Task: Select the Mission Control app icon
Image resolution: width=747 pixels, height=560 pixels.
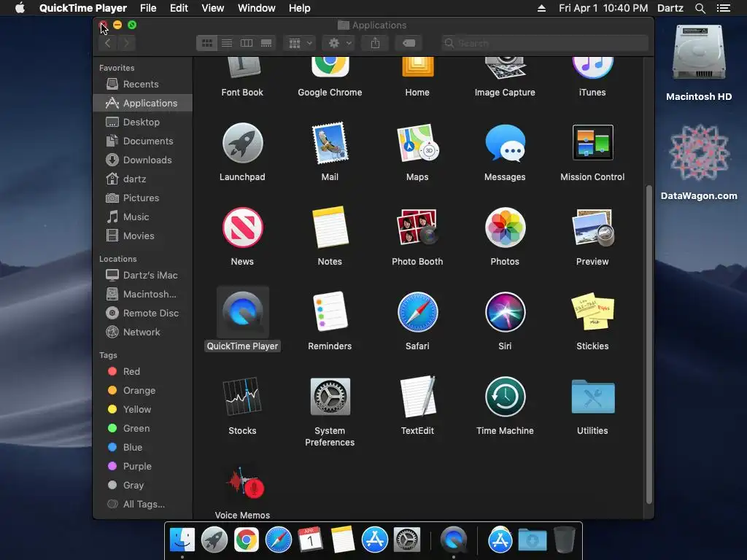Action: click(592, 142)
